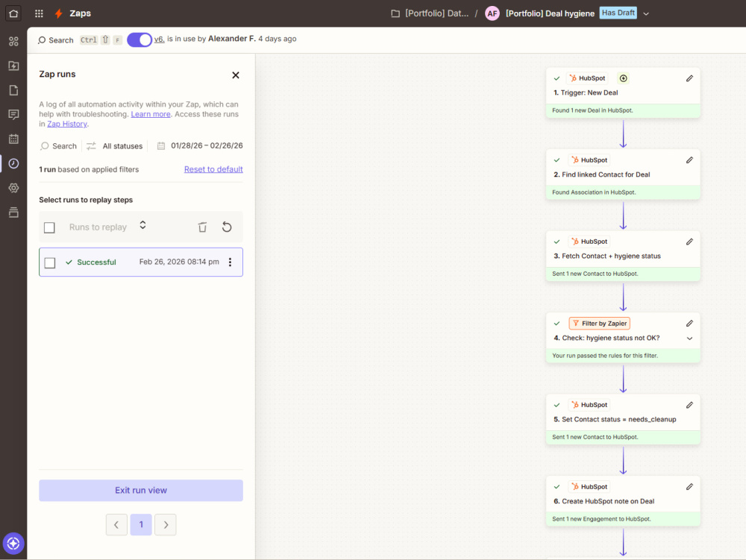Toggle the Zap on/off switch
The width and height of the screenshot is (746, 560).
point(140,40)
